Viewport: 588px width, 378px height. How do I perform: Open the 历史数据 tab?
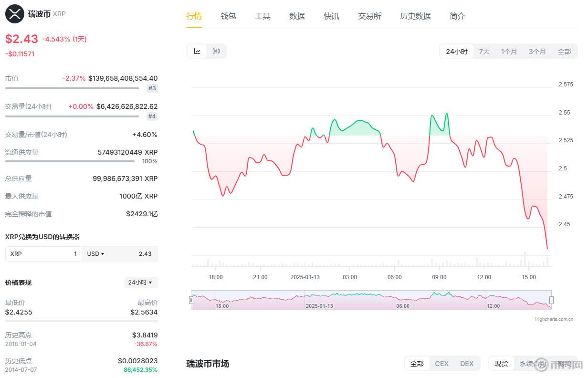(415, 16)
